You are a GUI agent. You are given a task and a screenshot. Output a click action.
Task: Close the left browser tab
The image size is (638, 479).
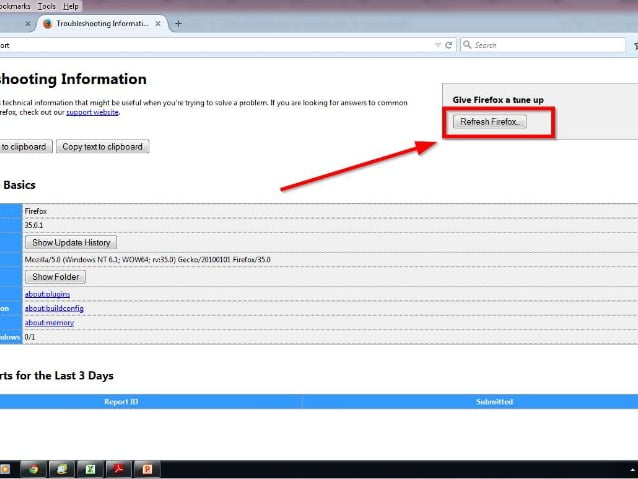click(28, 24)
